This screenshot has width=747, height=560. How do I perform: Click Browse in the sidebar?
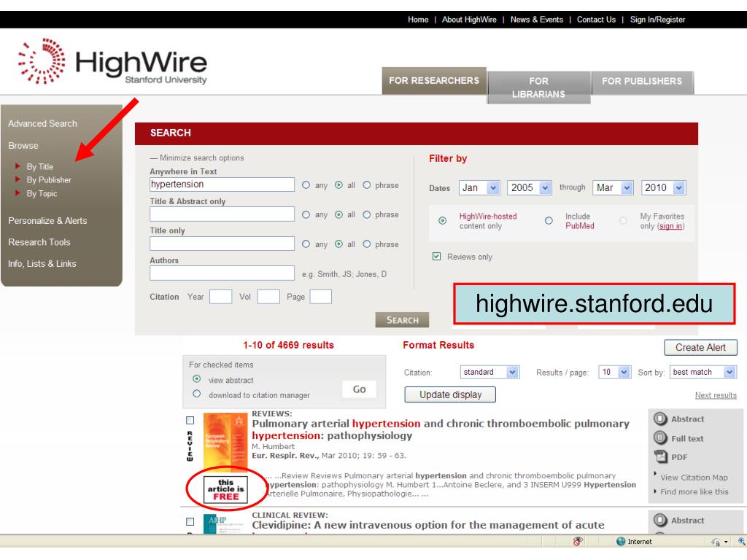point(23,145)
